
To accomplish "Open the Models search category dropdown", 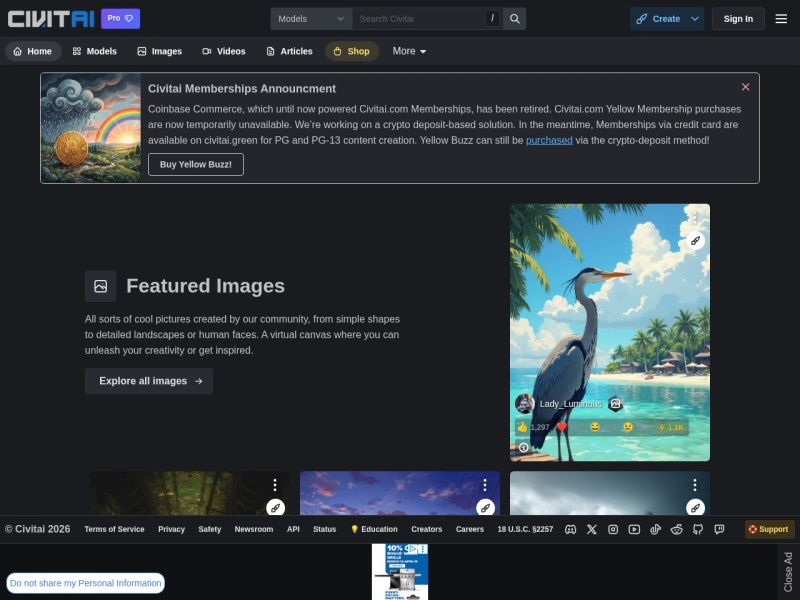I will (x=311, y=19).
